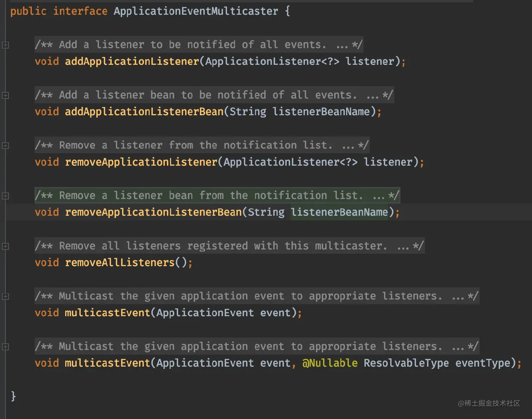532x419 pixels.
Task: Click the 'listener' parameter in addApplicationListener
Action: (x=370, y=62)
